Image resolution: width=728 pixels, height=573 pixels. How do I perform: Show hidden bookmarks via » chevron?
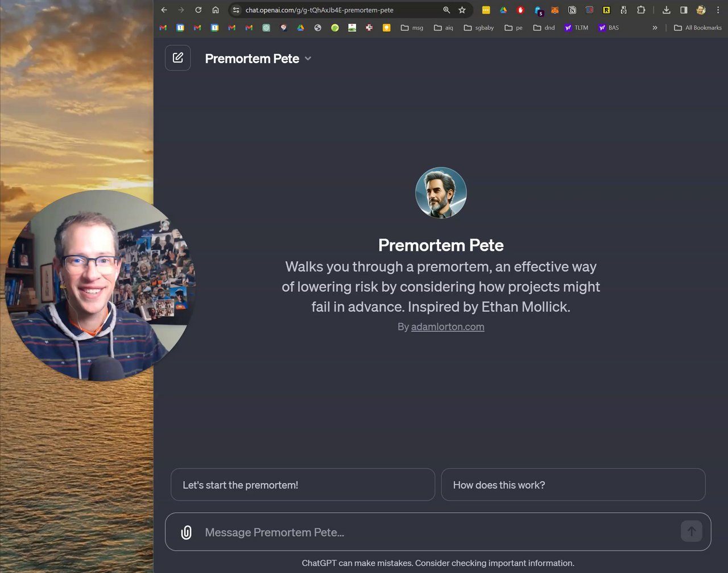[655, 27]
